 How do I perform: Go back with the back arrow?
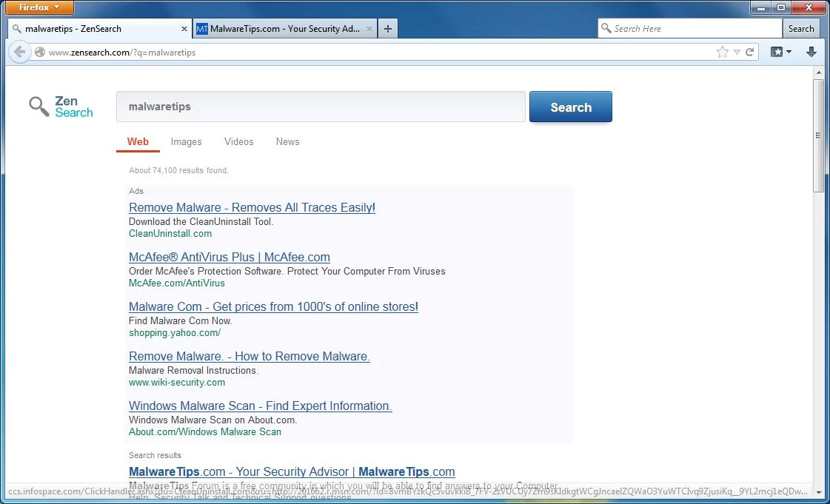coord(19,52)
